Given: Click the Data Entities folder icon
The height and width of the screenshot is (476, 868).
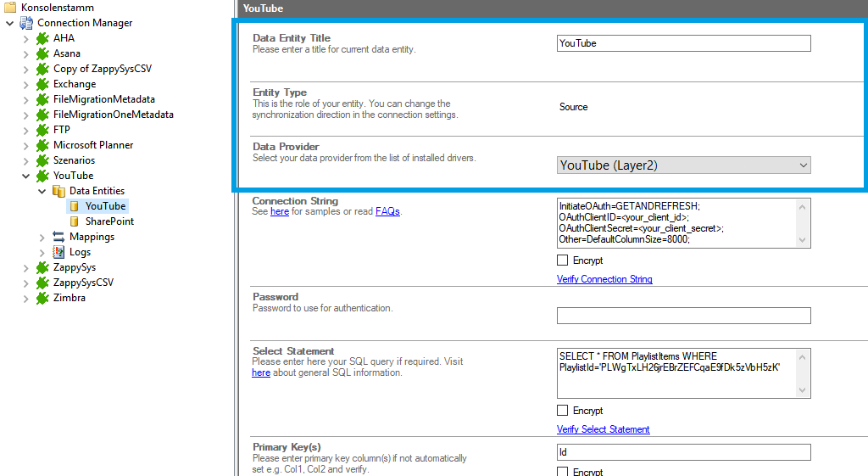Looking at the screenshot, I should pyautogui.click(x=58, y=191).
